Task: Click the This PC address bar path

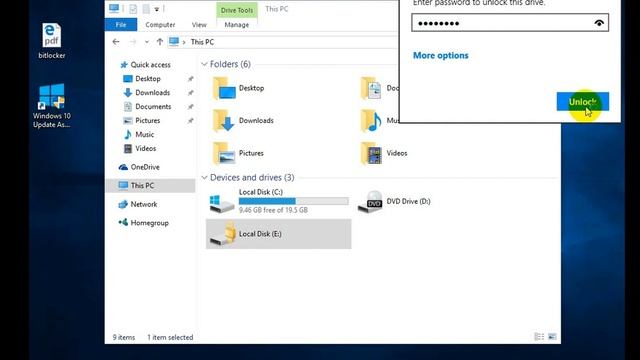Action: coord(202,42)
